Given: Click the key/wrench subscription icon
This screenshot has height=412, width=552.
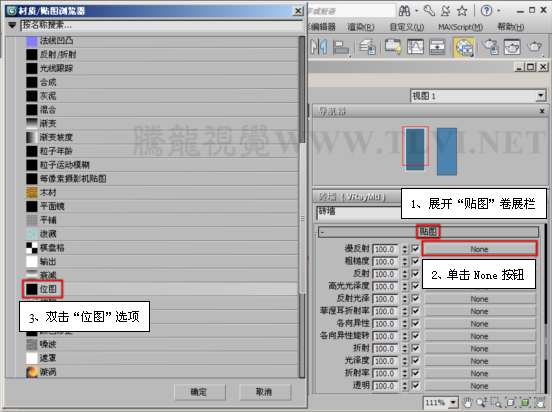Looking at the screenshot, I should (429, 11).
